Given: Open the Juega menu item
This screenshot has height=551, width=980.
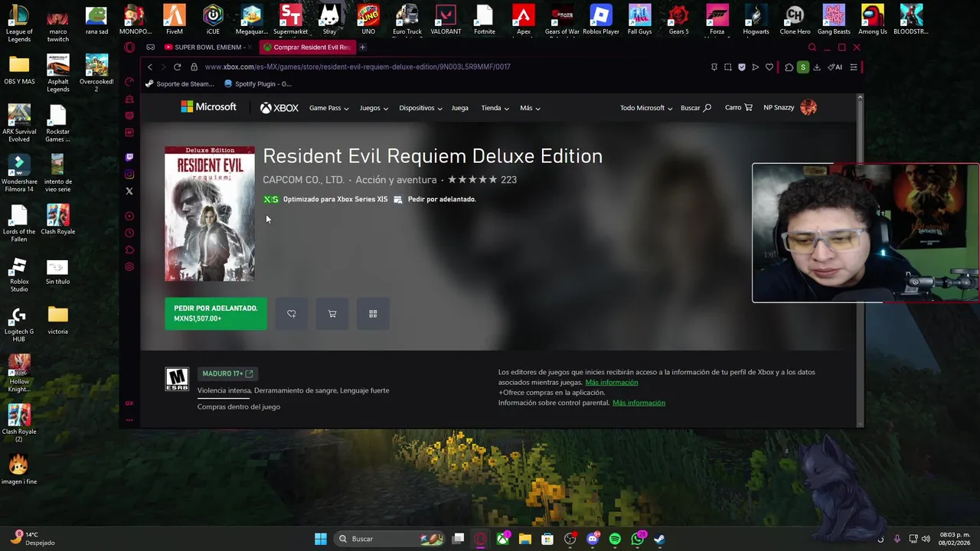Looking at the screenshot, I should 460,108.
